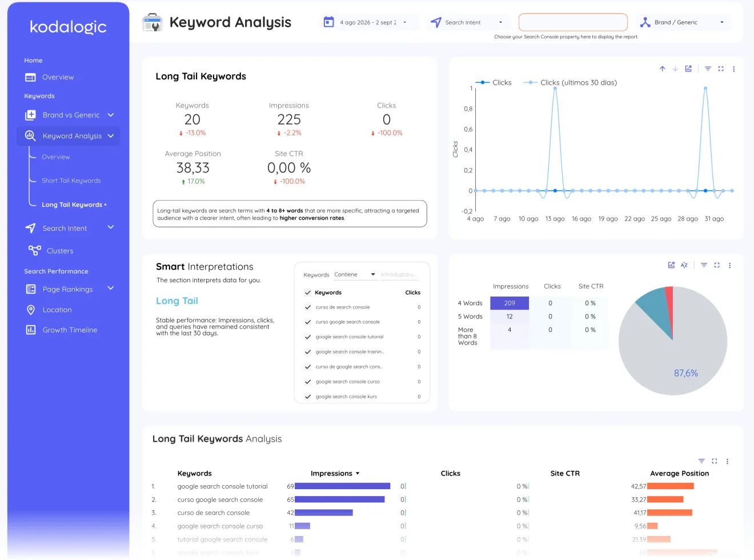Click the Clusters sidebar icon

click(35, 250)
